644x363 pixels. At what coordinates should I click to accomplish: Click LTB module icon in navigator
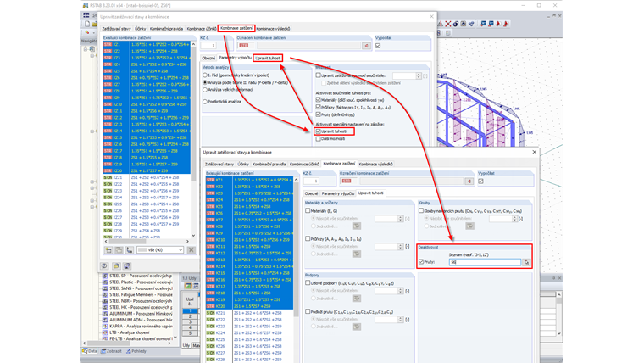pos(105,332)
